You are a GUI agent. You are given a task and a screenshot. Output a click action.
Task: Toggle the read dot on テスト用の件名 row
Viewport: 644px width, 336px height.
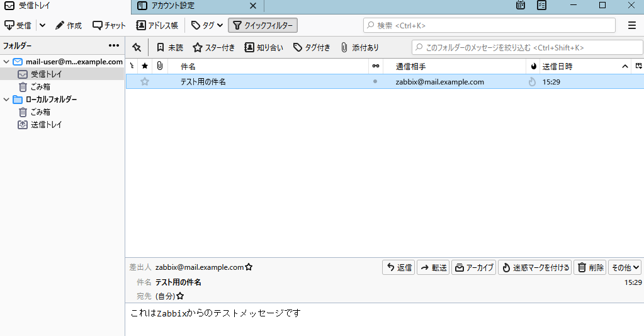click(375, 81)
